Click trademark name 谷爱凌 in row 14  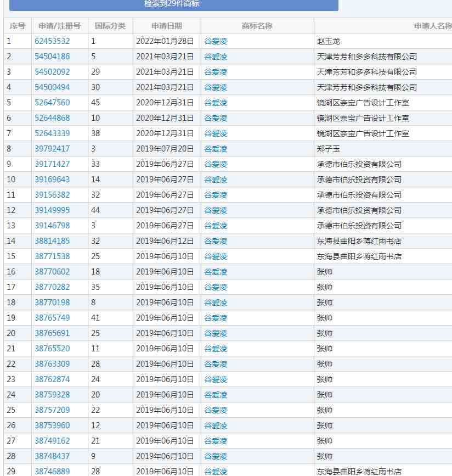(x=216, y=241)
